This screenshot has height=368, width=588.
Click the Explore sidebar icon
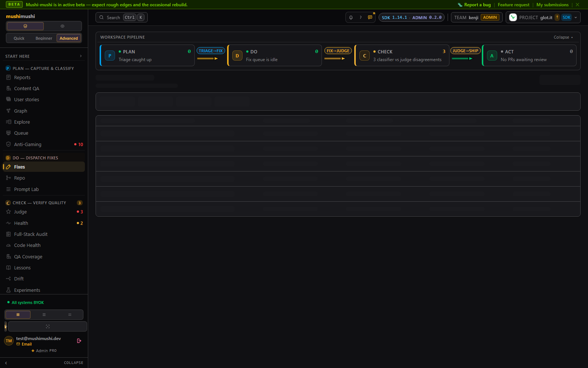point(8,122)
